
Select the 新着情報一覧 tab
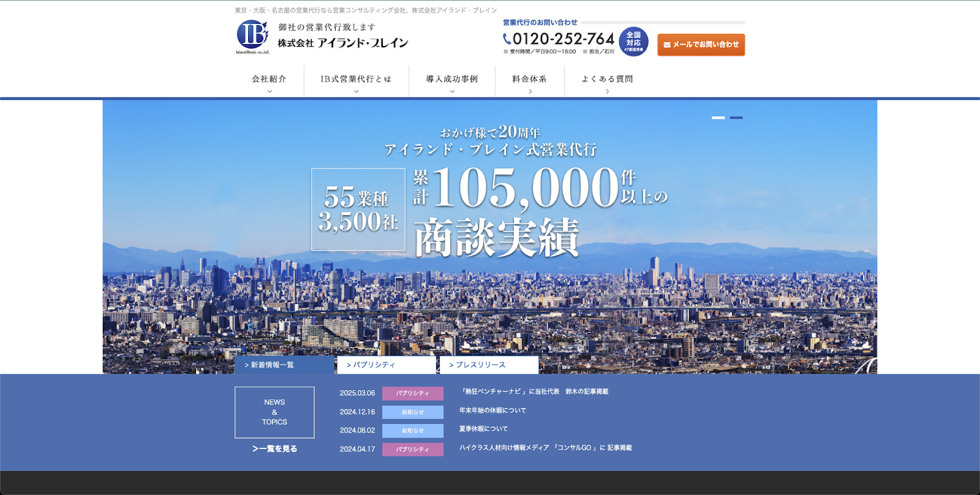(284, 365)
